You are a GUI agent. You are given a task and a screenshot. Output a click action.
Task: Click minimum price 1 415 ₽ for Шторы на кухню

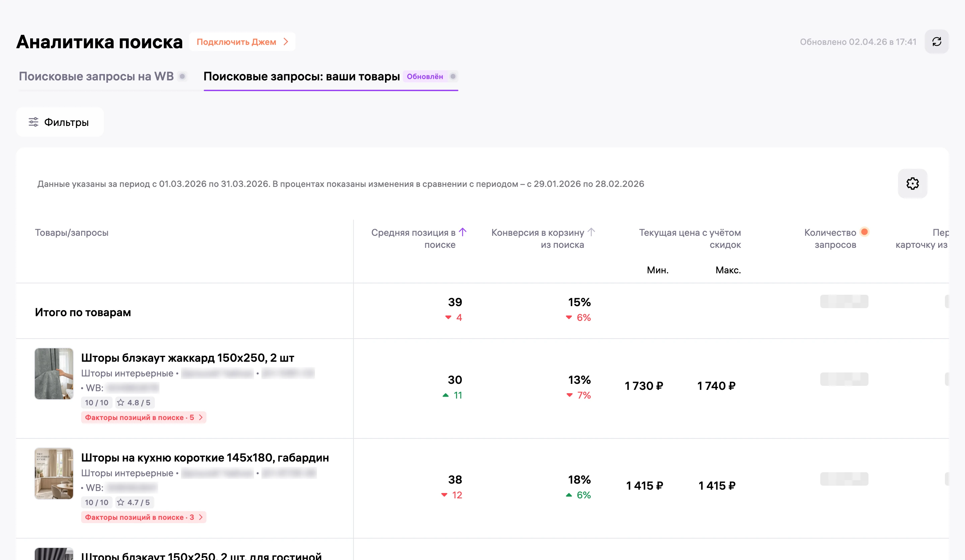[644, 486]
